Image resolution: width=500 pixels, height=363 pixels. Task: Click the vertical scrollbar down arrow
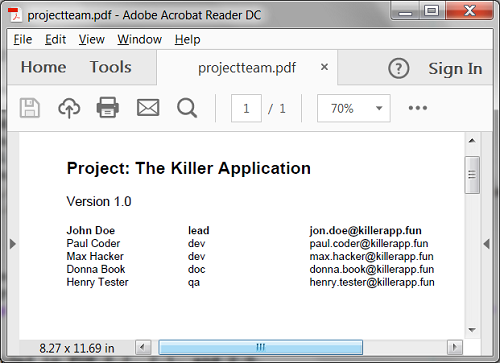(x=472, y=330)
